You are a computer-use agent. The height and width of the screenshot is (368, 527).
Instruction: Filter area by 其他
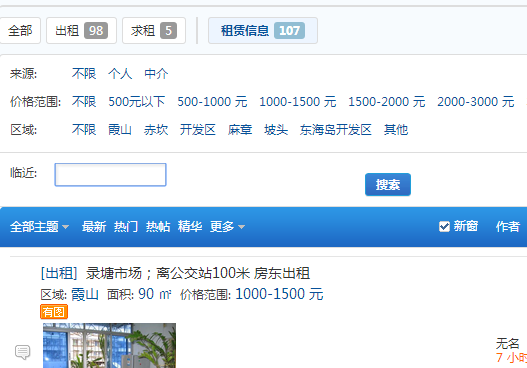(x=396, y=130)
